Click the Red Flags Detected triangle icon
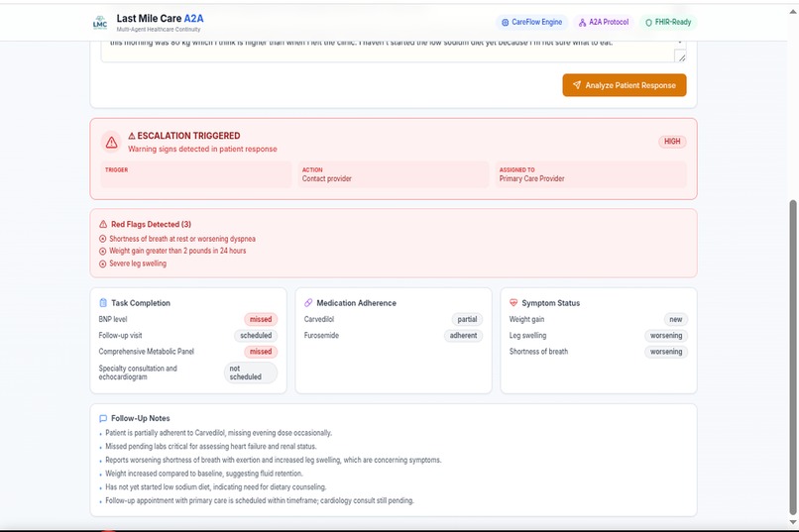 click(103, 224)
